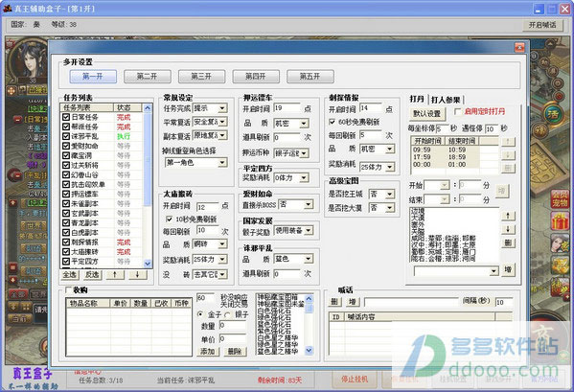Open the 是否挖王城 dropdown
Image resolution: width=574 pixels, height=392 pixels.
coord(390,194)
